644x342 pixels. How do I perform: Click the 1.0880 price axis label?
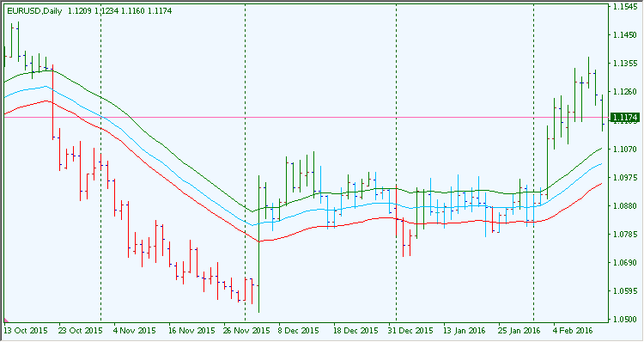(625, 206)
